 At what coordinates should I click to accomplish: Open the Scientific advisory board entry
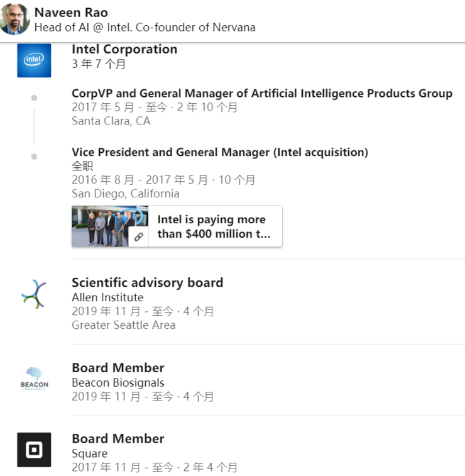click(x=147, y=282)
